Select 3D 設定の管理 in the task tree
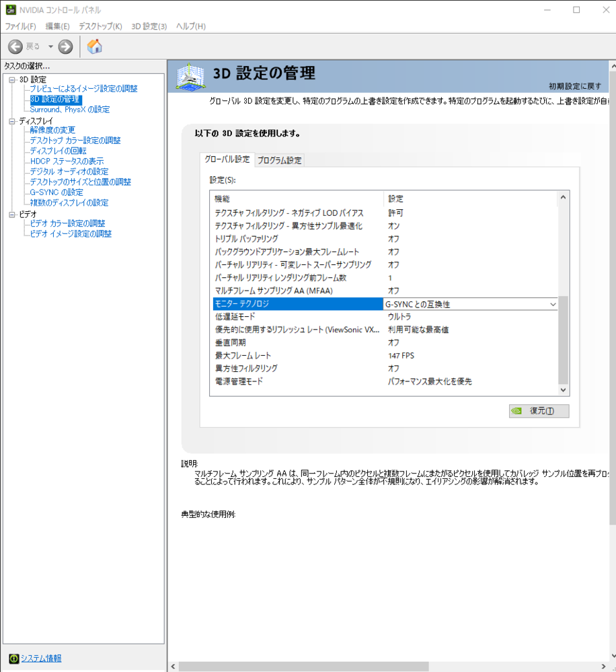The width and height of the screenshot is (616, 672). tap(55, 100)
